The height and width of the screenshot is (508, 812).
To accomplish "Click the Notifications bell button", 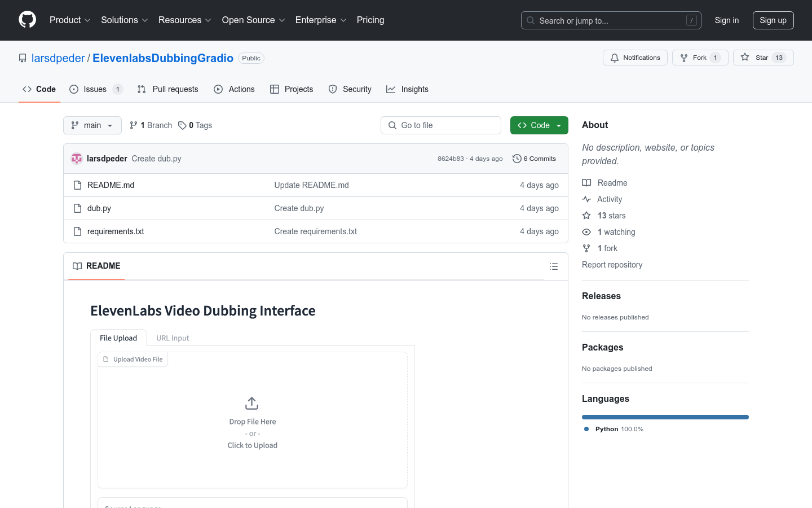I will pos(635,58).
